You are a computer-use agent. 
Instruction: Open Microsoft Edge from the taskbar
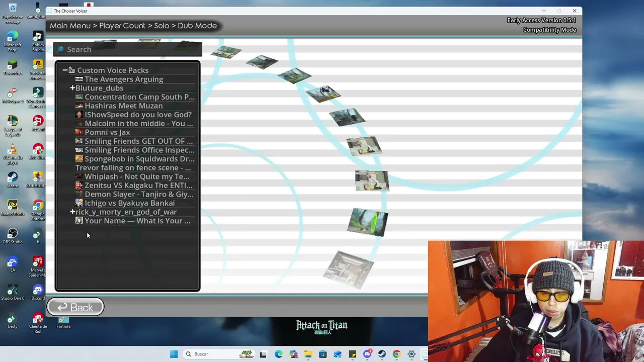[278, 354]
